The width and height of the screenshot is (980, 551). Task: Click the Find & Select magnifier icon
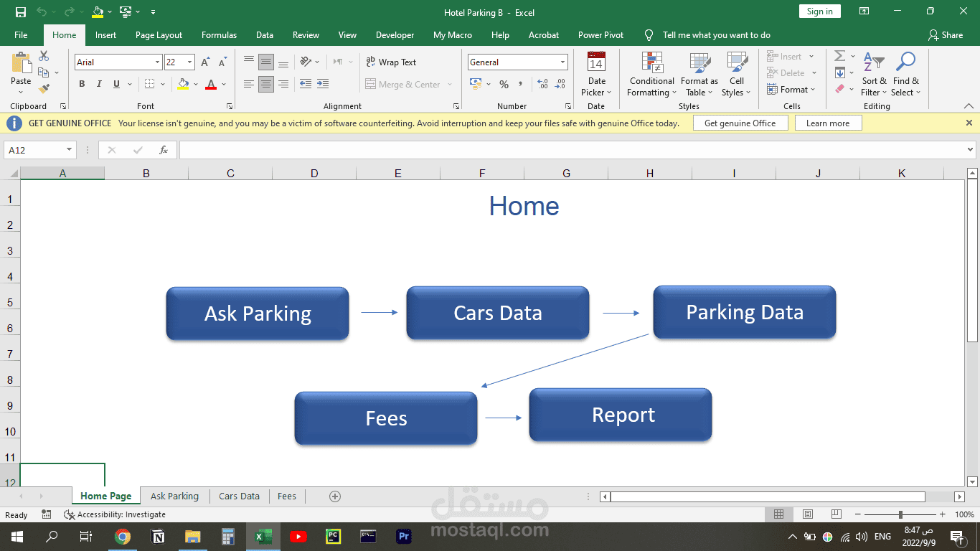905,62
